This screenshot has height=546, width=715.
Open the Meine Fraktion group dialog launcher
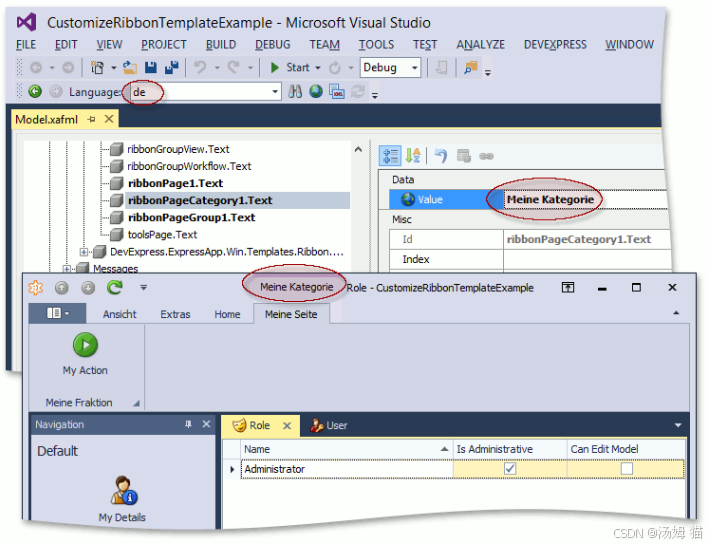point(136,403)
